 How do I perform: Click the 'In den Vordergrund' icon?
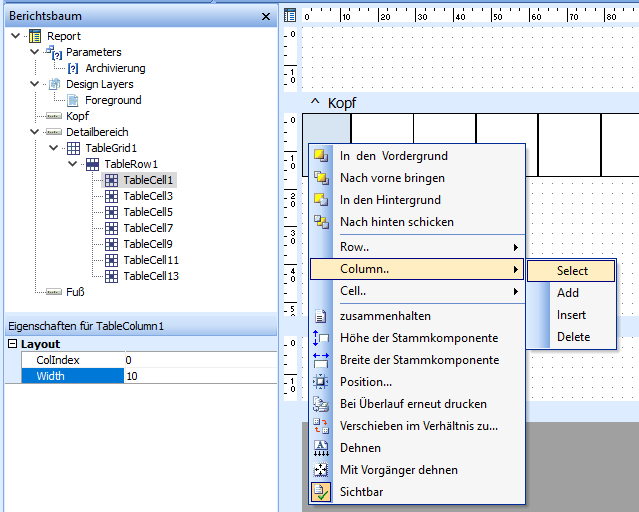click(321, 155)
